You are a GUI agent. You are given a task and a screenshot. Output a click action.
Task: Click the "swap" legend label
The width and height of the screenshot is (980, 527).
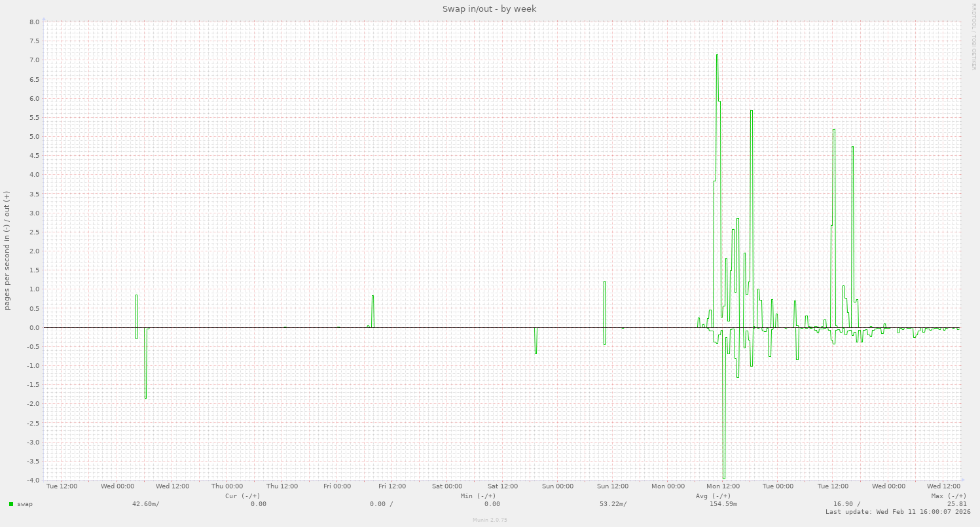(25, 504)
